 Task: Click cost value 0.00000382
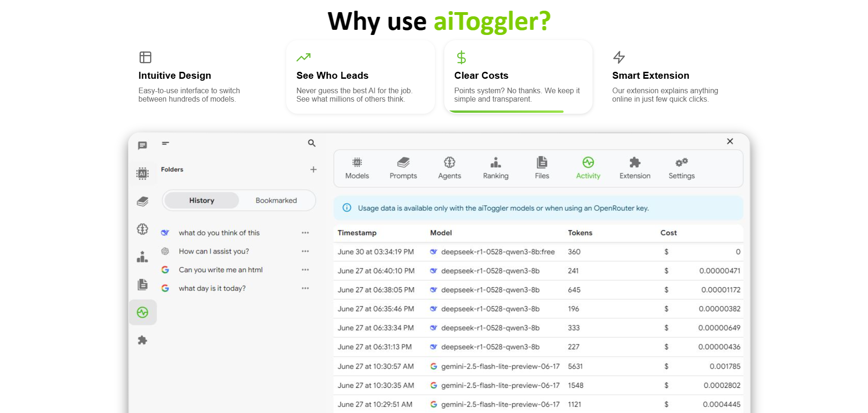click(720, 309)
